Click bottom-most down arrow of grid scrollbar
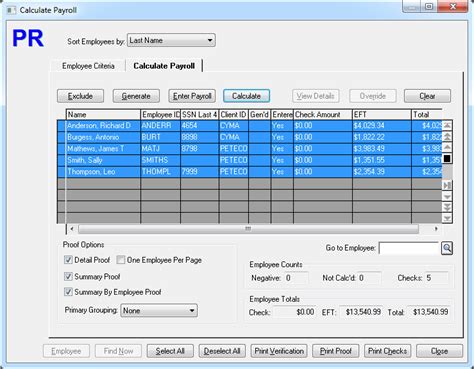The image size is (474, 369). click(447, 218)
